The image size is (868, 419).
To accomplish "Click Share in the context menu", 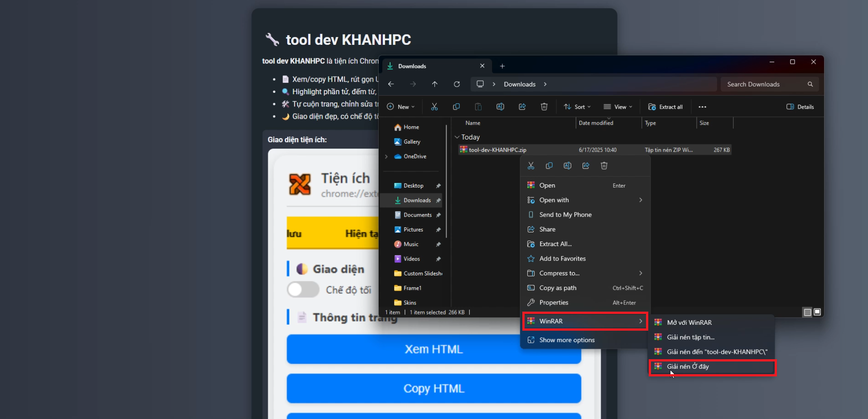I will 585,230.
